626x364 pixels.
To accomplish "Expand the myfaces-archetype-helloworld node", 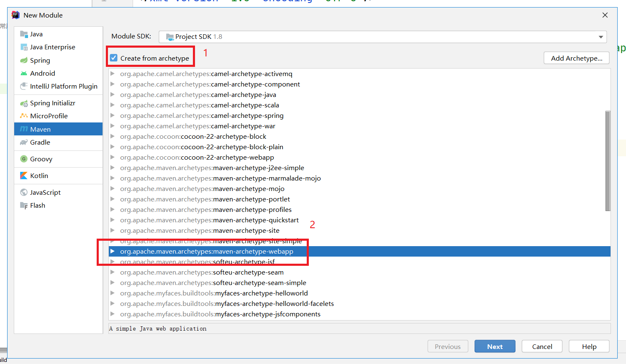I will (113, 293).
